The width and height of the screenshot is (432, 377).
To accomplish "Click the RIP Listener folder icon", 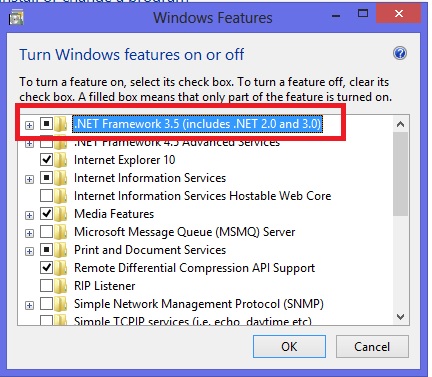I will (61, 286).
